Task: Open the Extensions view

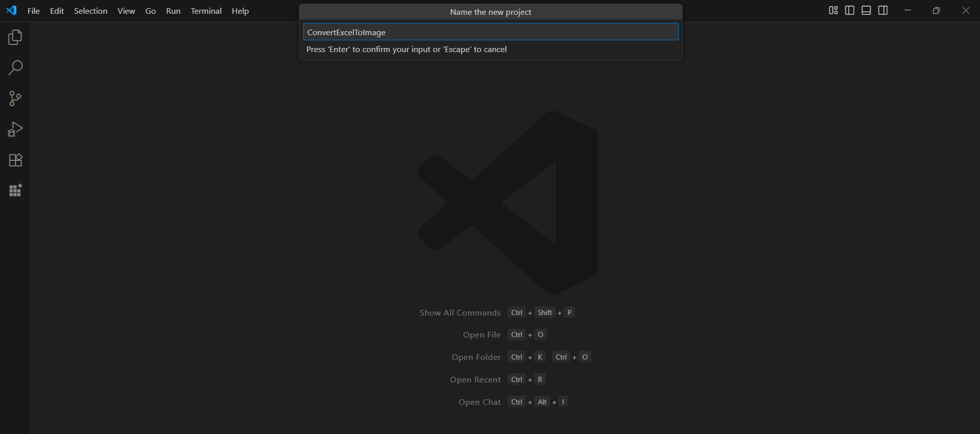Action: (15, 160)
